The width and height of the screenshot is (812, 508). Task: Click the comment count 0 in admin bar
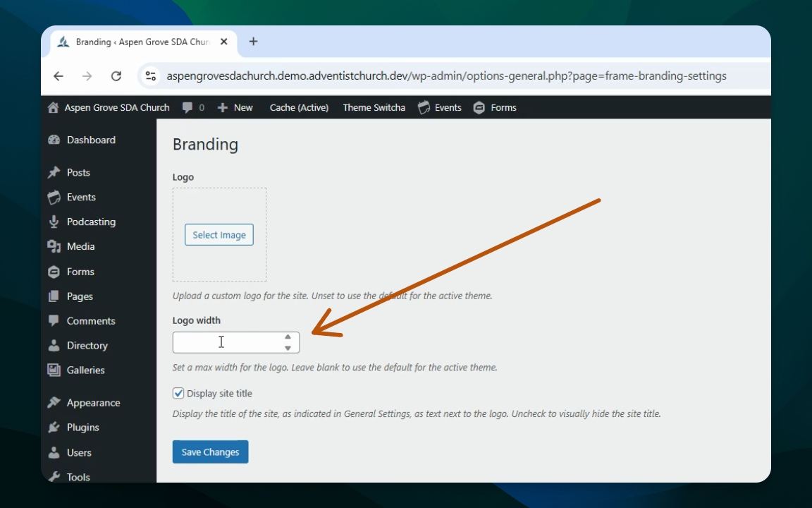click(x=202, y=107)
